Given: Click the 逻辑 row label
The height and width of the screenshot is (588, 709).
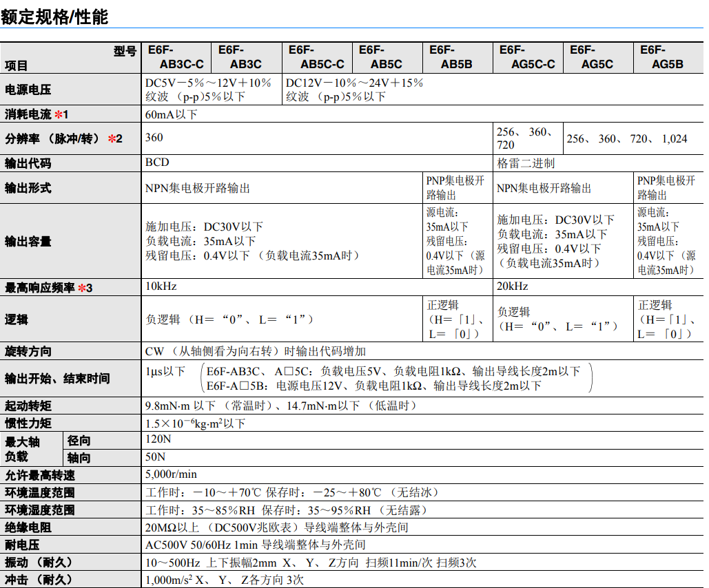Looking at the screenshot, I should click(17, 319).
